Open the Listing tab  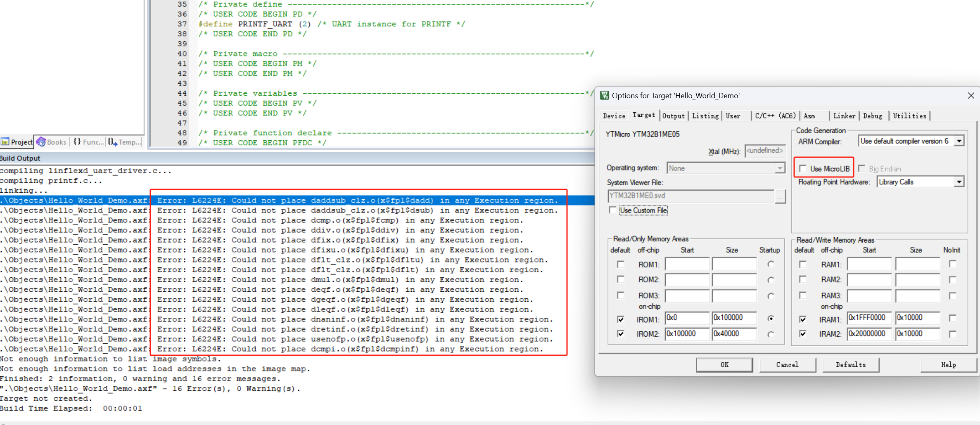pyautogui.click(x=705, y=116)
